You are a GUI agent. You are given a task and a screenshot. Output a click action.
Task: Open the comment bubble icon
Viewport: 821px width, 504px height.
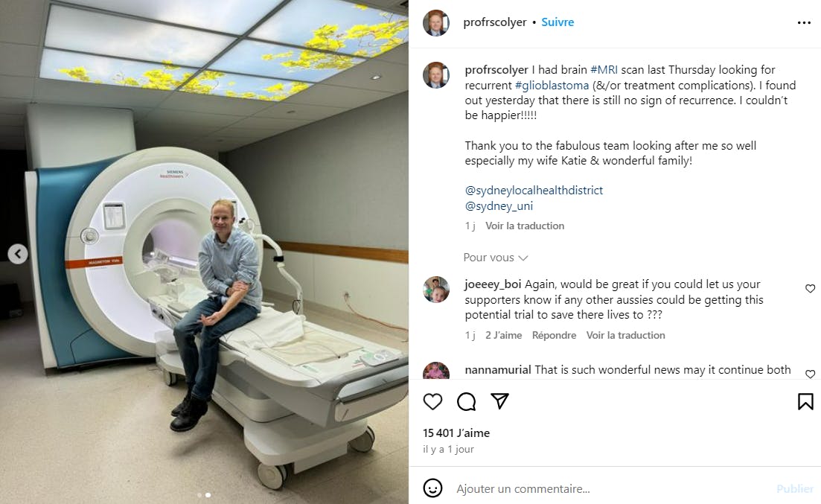466,402
